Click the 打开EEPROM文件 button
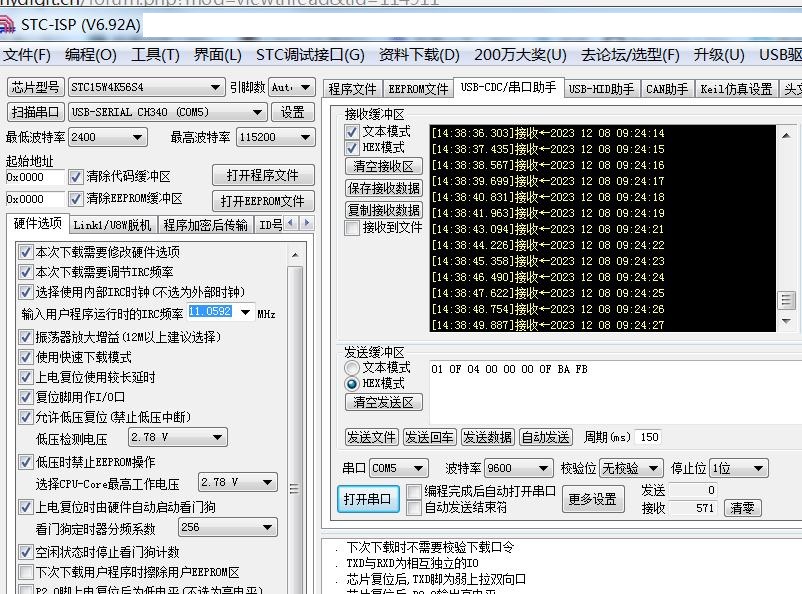The height and width of the screenshot is (594, 802). tap(263, 201)
